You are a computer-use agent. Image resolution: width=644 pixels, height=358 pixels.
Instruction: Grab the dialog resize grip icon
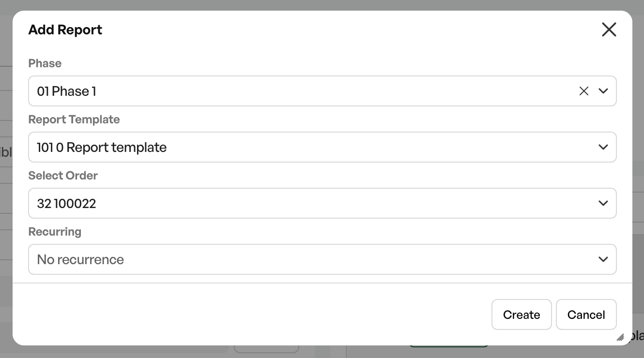click(x=620, y=337)
